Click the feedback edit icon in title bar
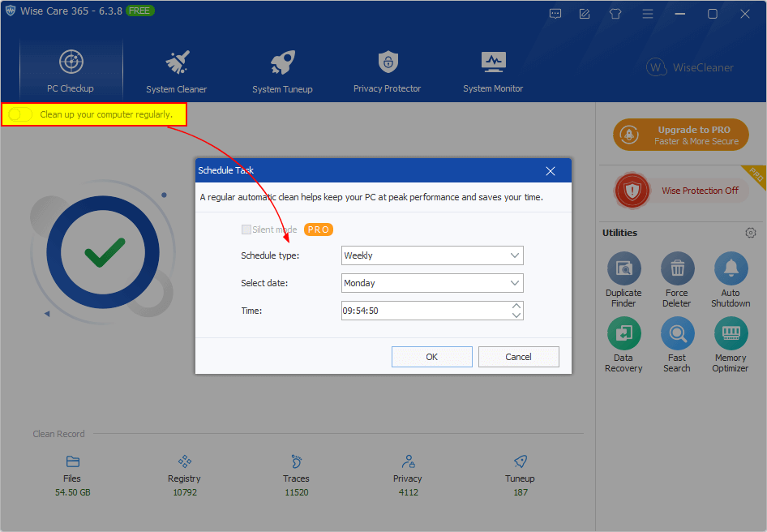 click(585, 14)
